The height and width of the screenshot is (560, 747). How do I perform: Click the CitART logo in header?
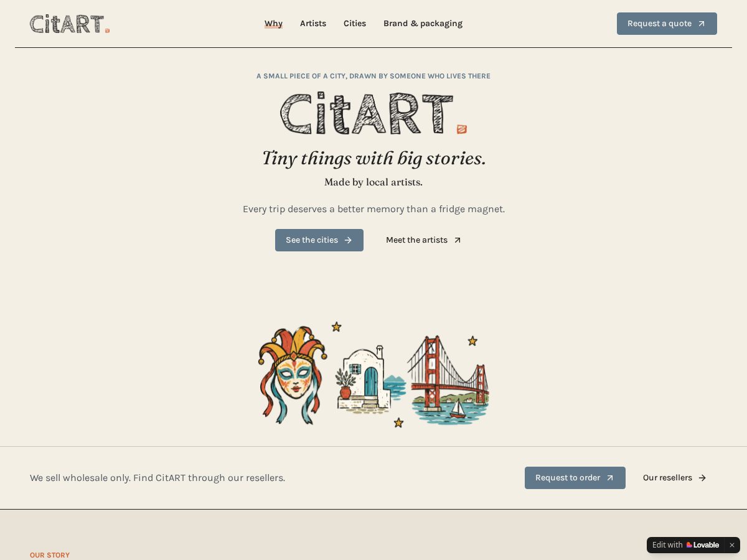click(x=70, y=24)
